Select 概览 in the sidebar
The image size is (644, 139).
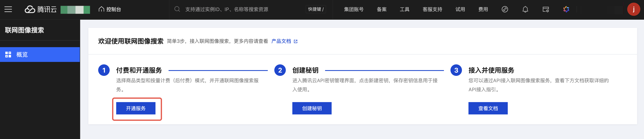click(x=40, y=55)
